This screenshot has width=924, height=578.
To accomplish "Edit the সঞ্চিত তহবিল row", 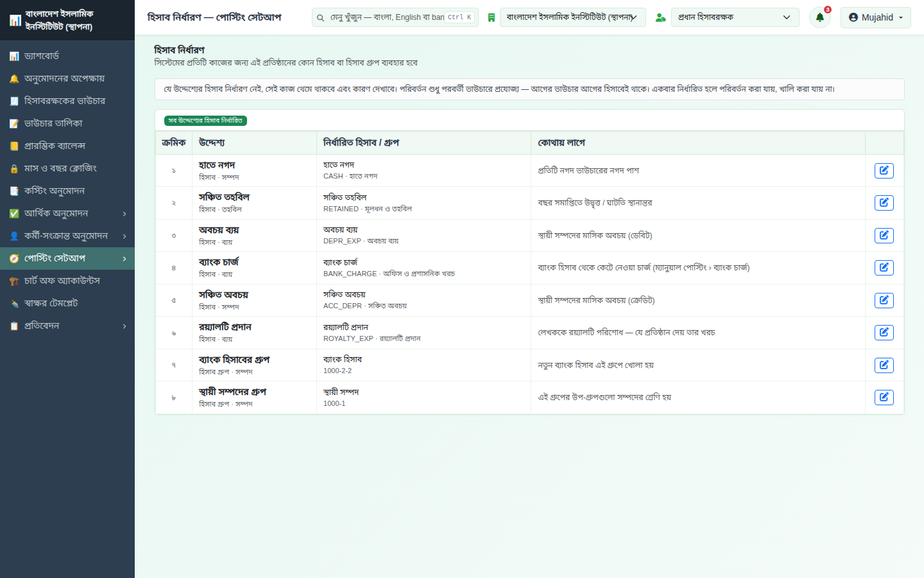I will click(x=884, y=203).
